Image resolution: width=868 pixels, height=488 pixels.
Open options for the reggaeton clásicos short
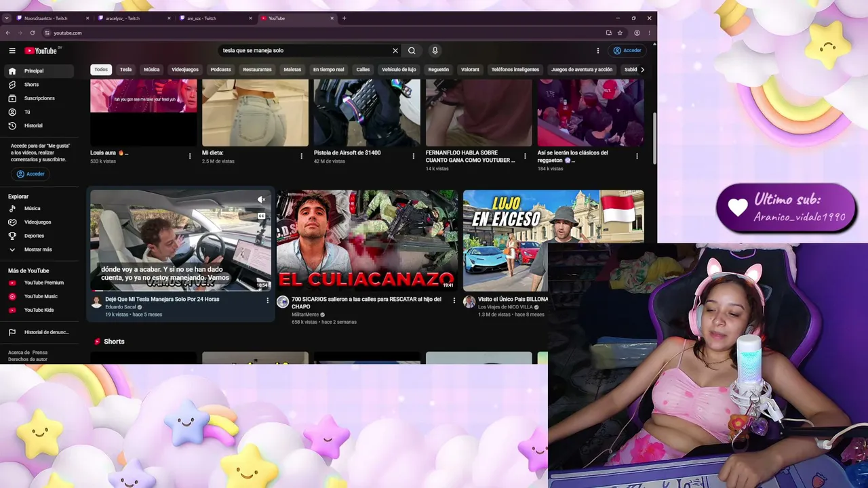(637, 156)
